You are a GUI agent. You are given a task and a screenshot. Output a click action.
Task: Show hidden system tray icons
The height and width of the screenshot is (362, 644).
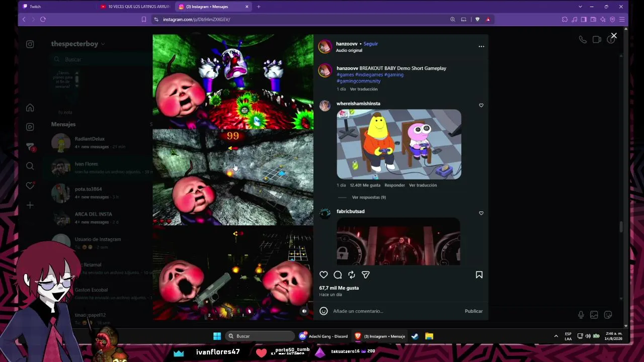[556, 336]
